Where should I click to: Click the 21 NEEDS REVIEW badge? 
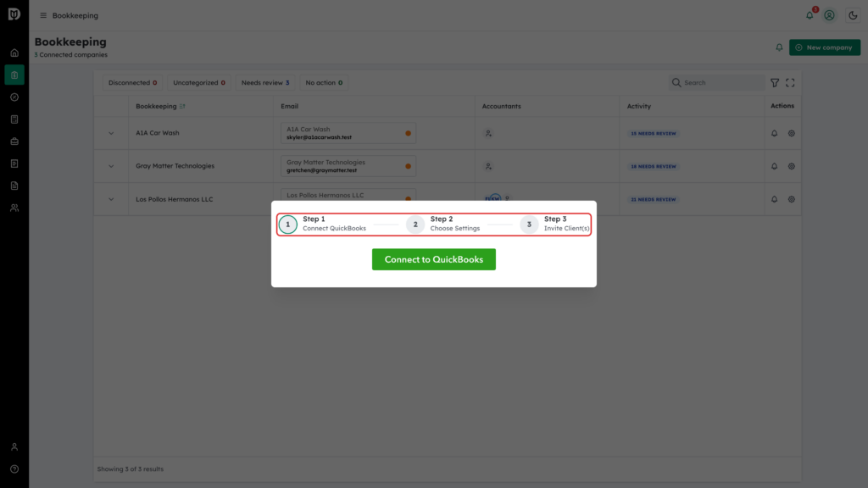[x=654, y=199]
